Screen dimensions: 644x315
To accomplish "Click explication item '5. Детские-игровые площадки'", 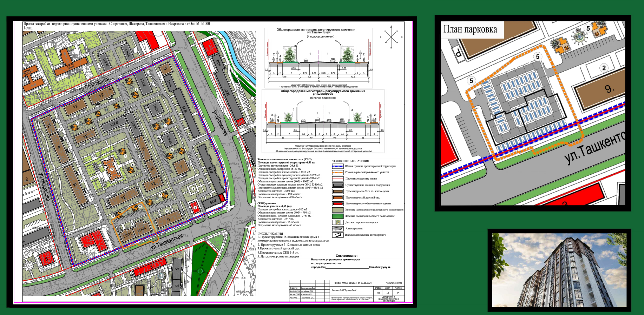I will (278, 256).
